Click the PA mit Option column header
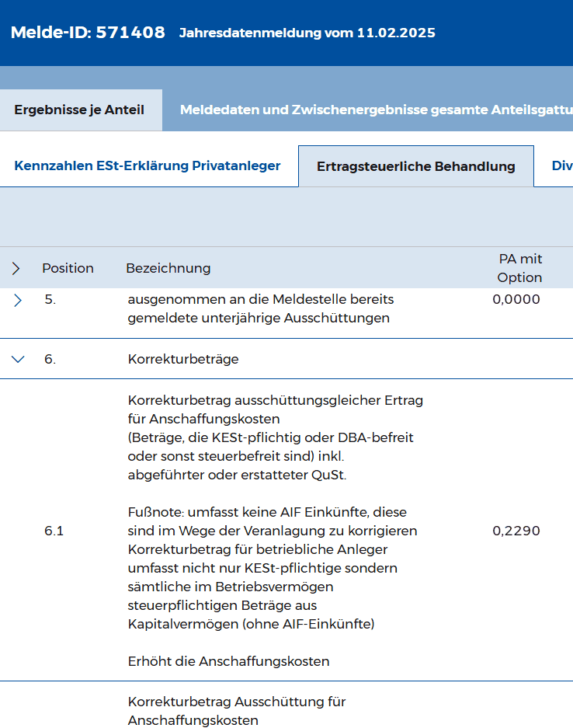The width and height of the screenshot is (573, 728). 519,268
